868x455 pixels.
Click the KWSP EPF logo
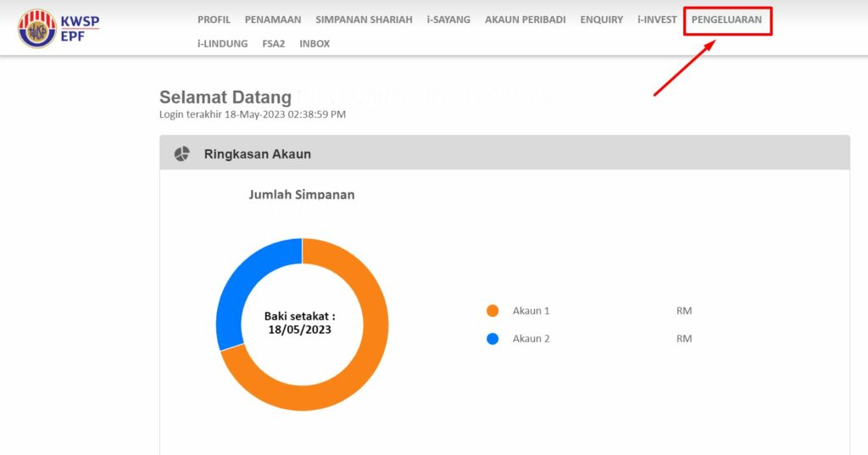(58, 28)
